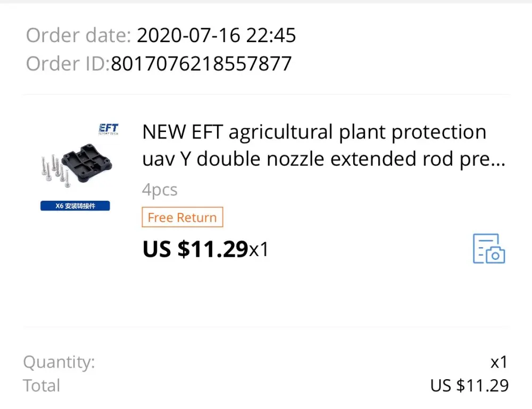The height and width of the screenshot is (409, 532).
Task: Open the NEW EFT agricultural product title
Action: 314,132
